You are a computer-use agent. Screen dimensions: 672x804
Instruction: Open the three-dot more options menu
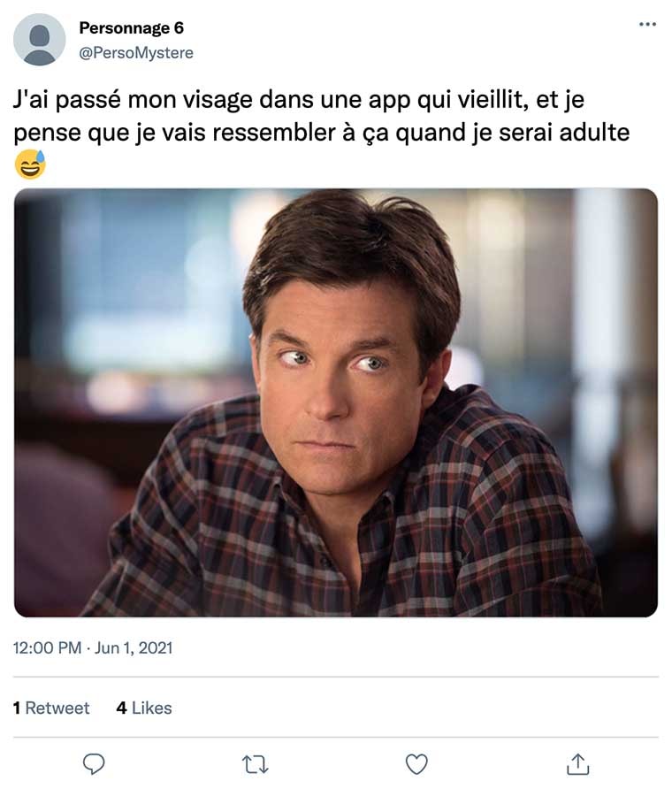647,25
